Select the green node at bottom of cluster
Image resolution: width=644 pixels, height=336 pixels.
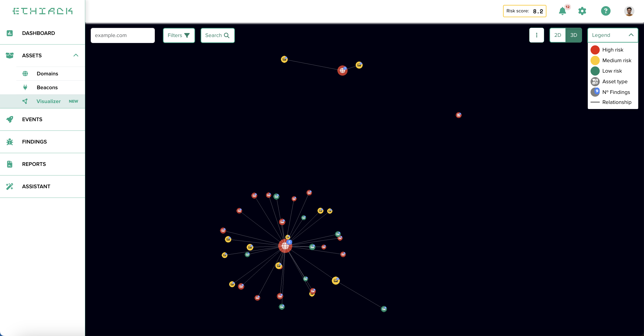click(282, 307)
